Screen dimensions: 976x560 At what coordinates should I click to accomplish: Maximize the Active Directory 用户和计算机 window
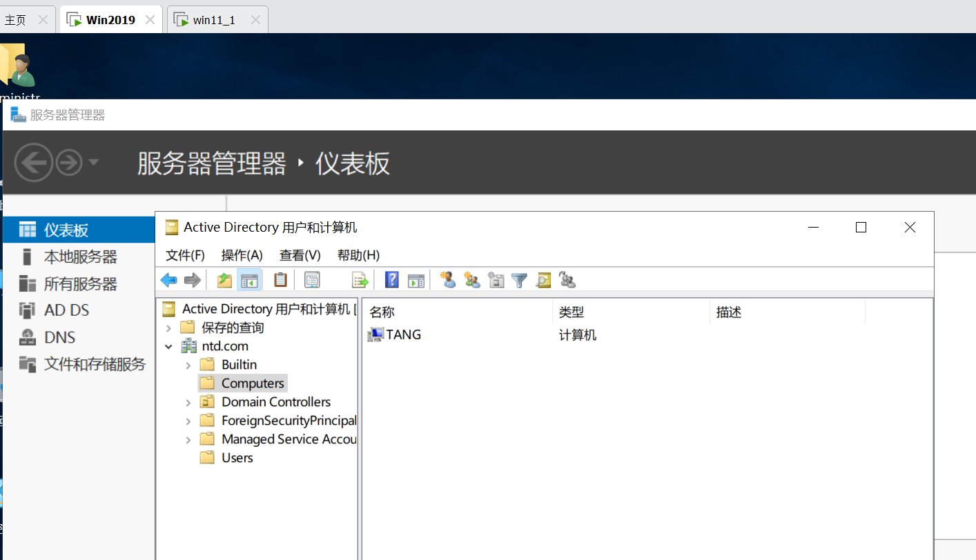861,227
